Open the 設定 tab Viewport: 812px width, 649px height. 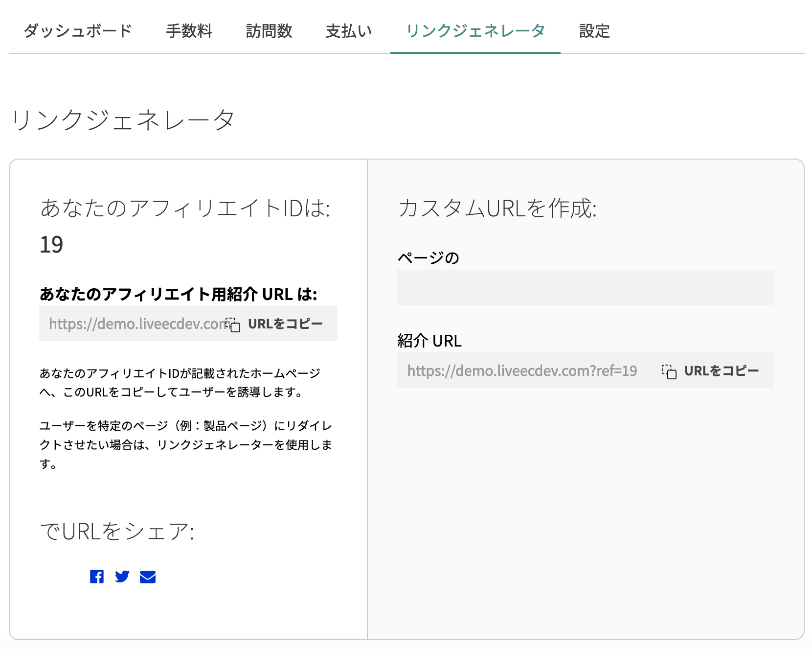pyautogui.click(x=594, y=31)
